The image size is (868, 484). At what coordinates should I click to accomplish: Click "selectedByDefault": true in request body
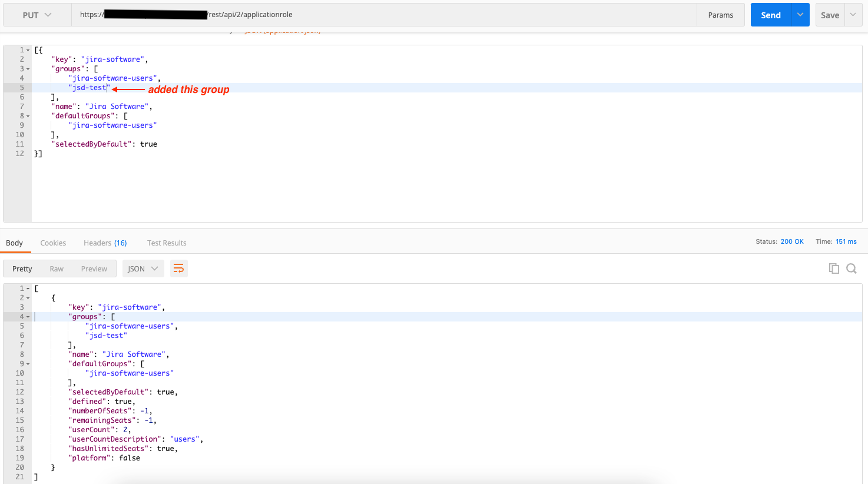104,144
